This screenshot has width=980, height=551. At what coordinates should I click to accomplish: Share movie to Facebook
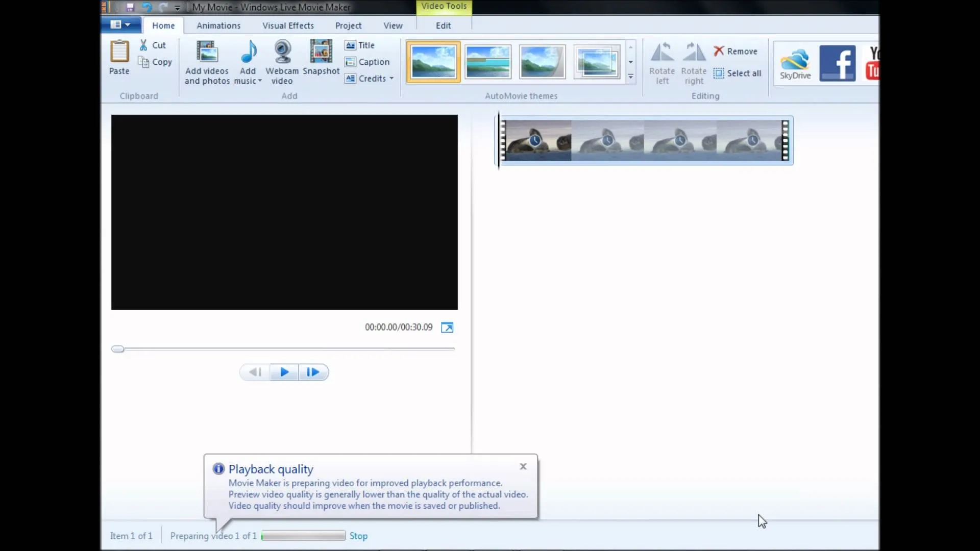tap(838, 63)
